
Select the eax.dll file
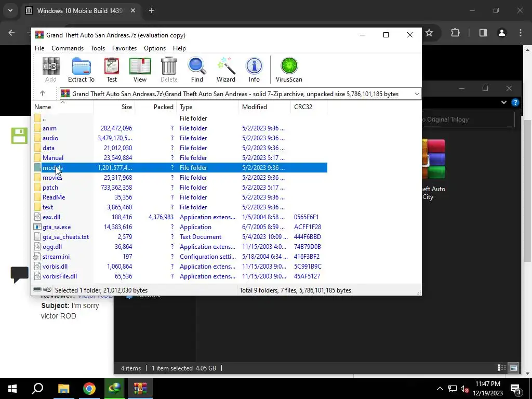[x=180, y=217]
